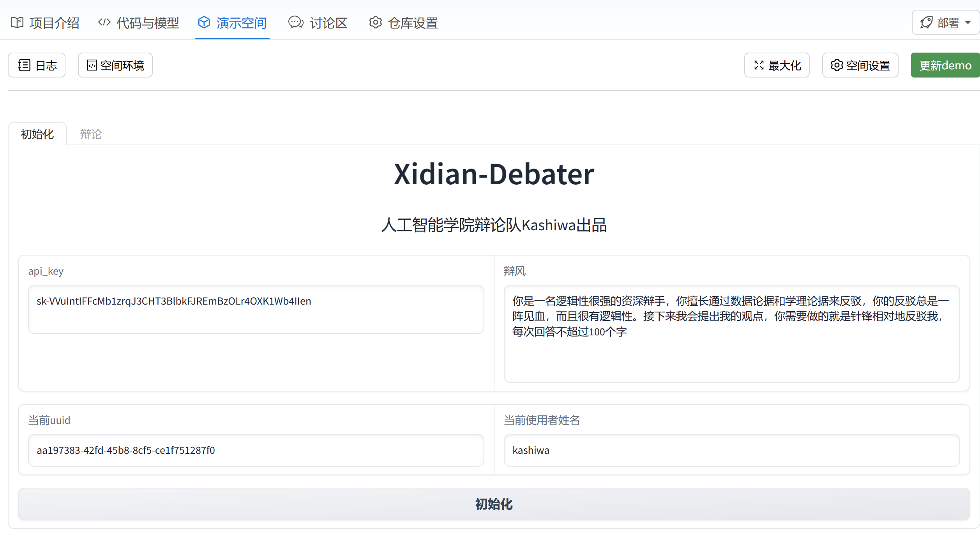Click into the 辩风 prompt textarea
The height and width of the screenshot is (543, 980).
[x=731, y=333]
